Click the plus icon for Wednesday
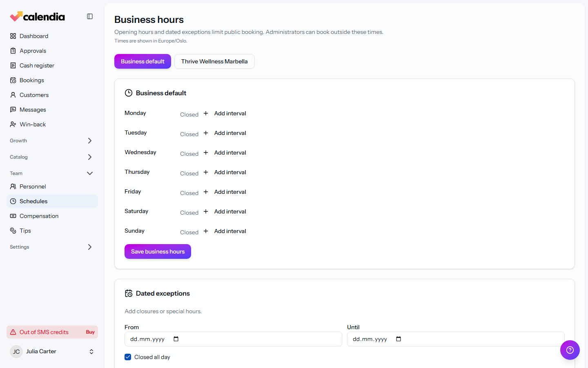This screenshot has height=368, width=588. coord(206,153)
